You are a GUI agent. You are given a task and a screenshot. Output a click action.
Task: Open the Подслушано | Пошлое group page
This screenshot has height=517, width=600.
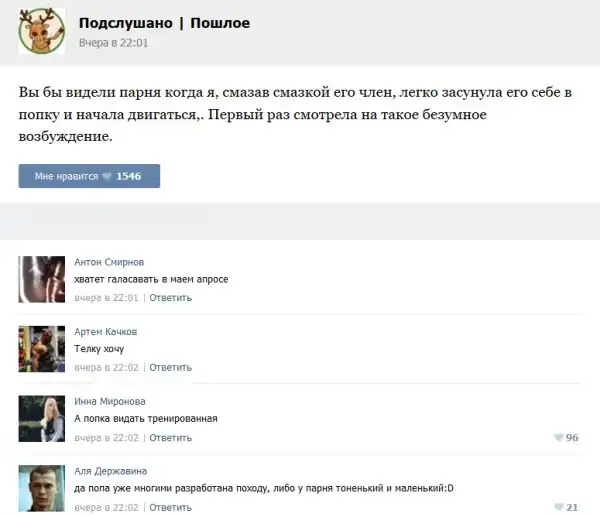click(x=164, y=23)
